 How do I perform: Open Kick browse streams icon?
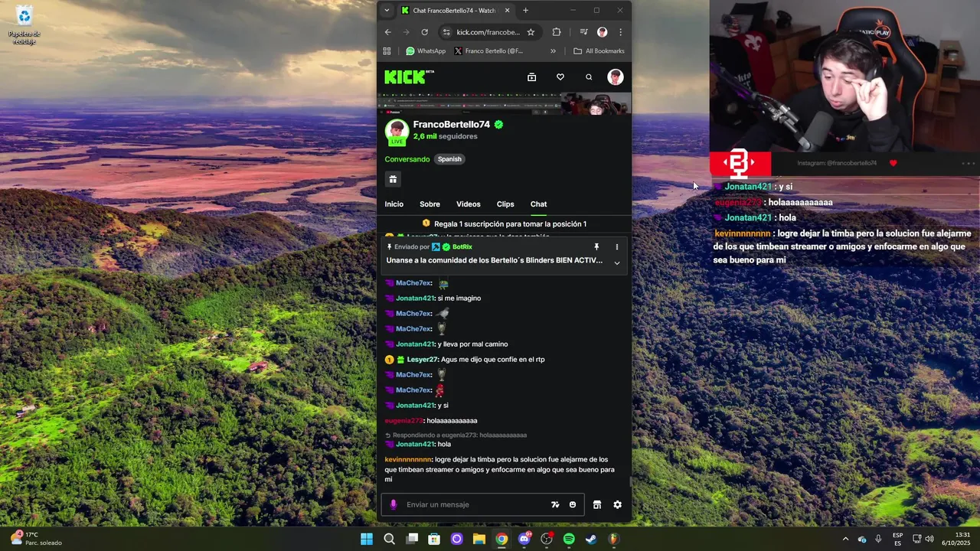531,77
